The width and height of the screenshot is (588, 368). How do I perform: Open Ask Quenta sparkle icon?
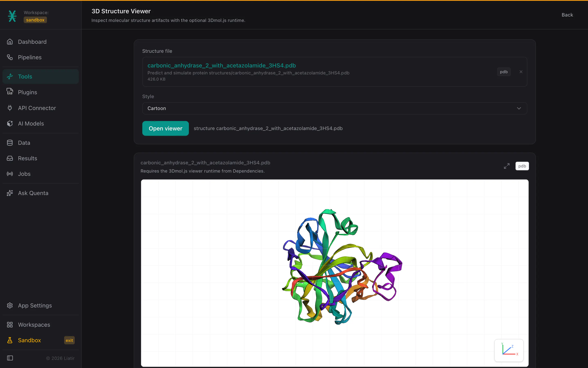point(10,193)
